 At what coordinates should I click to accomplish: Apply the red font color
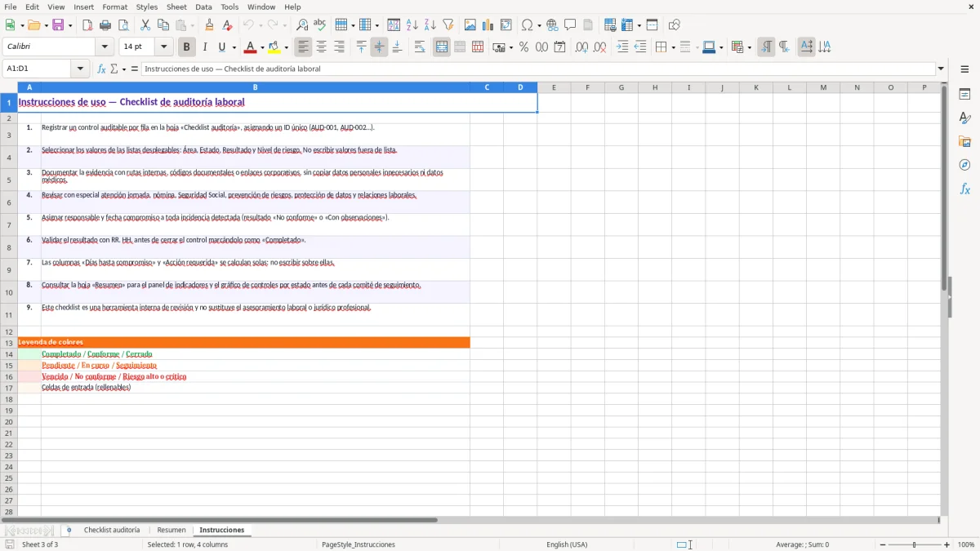click(x=251, y=47)
